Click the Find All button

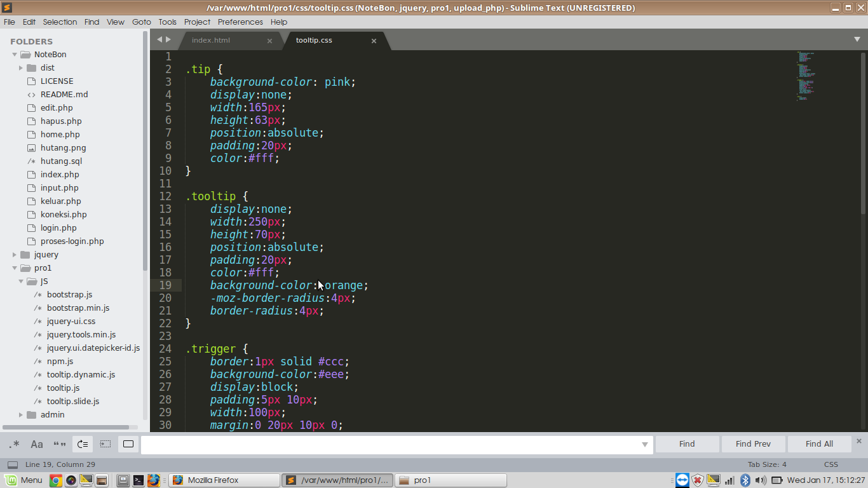pos(819,444)
